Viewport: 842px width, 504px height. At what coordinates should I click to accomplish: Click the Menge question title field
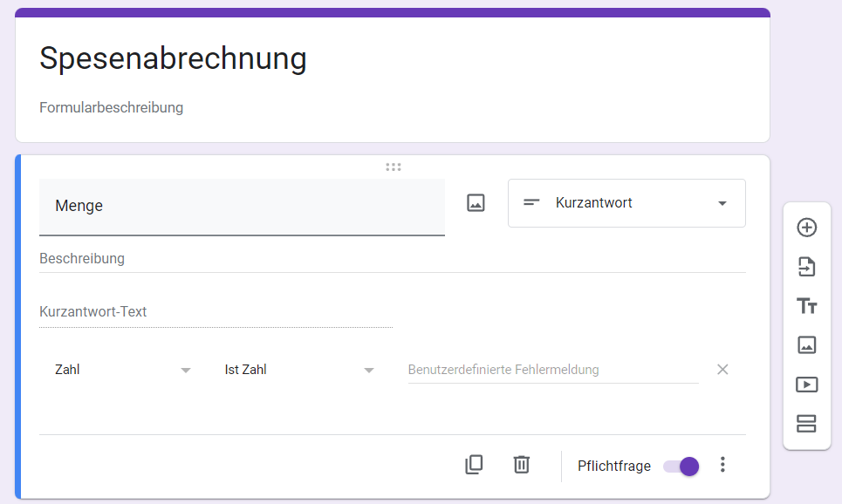(x=242, y=207)
